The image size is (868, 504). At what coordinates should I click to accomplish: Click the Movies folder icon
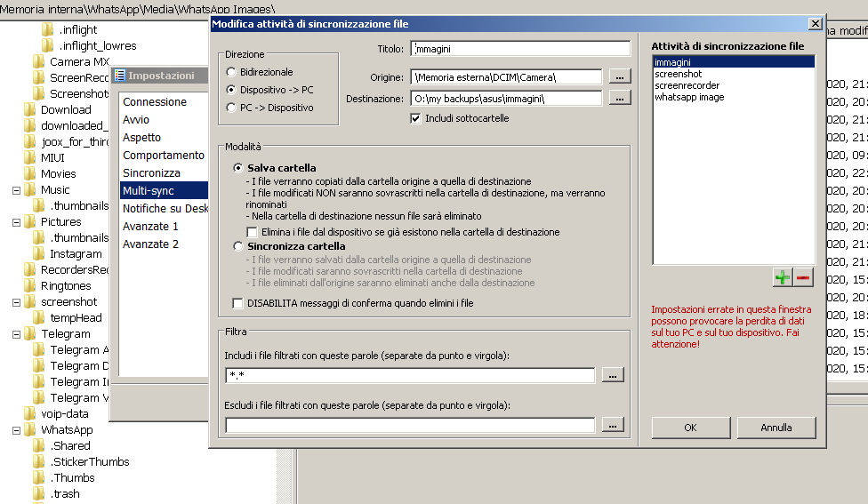[x=30, y=173]
